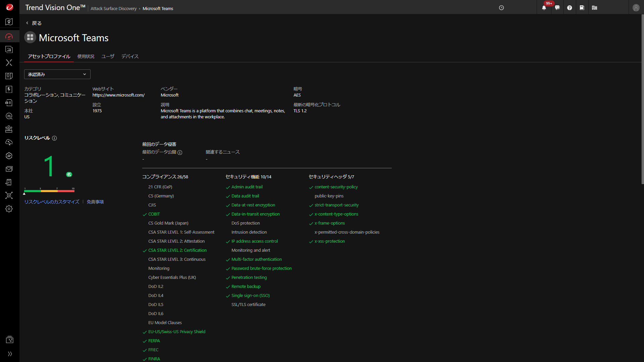Click the info icon next to リスクレベル
The height and width of the screenshot is (362, 644).
point(54,138)
